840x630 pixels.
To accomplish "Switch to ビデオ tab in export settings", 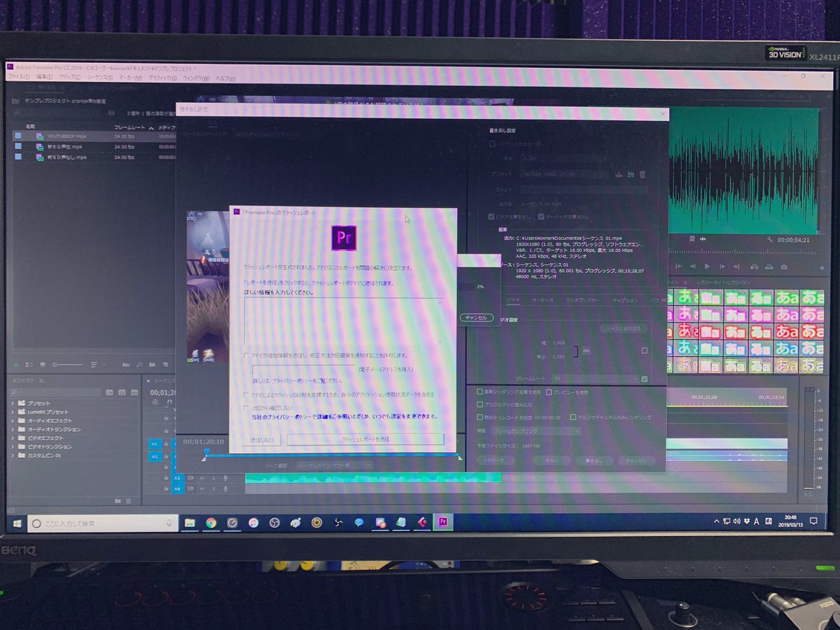I will tap(513, 300).
